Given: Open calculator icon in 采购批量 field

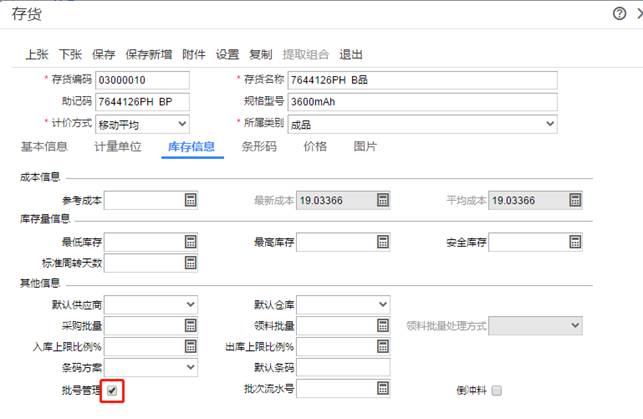Looking at the screenshot, I should click(x=190, y=325).
